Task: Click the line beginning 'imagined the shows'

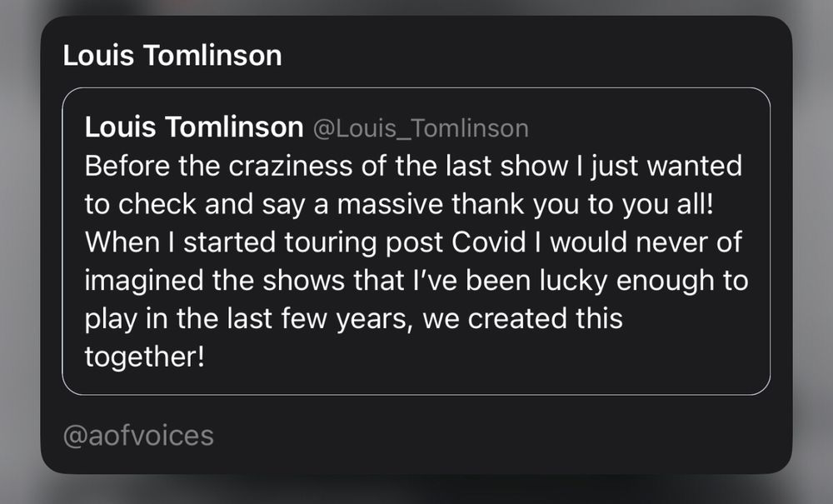Action: 416,281
